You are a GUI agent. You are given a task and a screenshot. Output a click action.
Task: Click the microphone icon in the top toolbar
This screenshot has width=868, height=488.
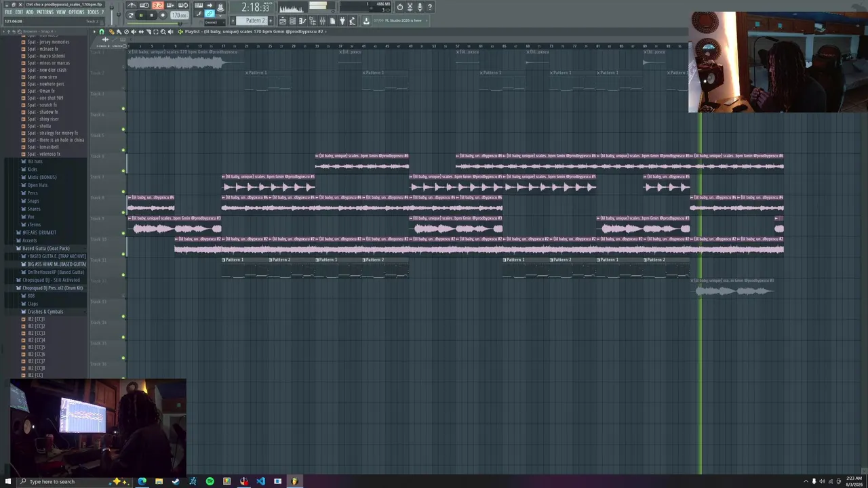(420, 7)
